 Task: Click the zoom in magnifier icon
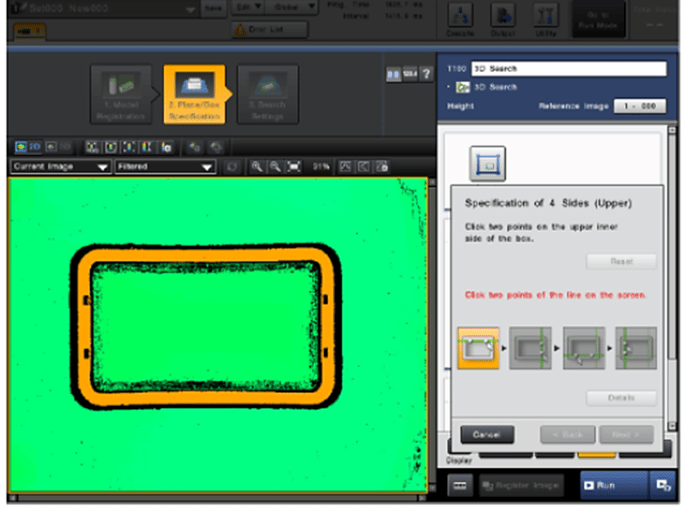(x=257, y=166)
